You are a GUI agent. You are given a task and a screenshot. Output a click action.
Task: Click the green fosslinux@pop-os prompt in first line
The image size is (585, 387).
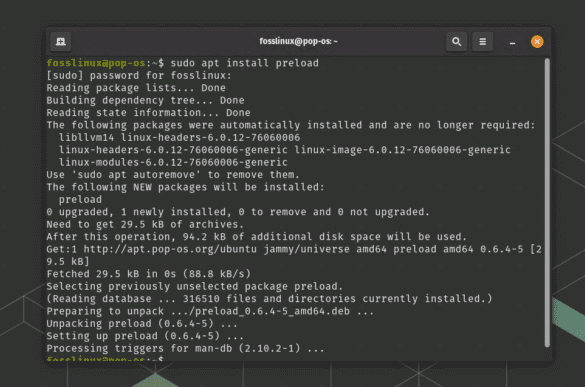[x=96, y=63]
